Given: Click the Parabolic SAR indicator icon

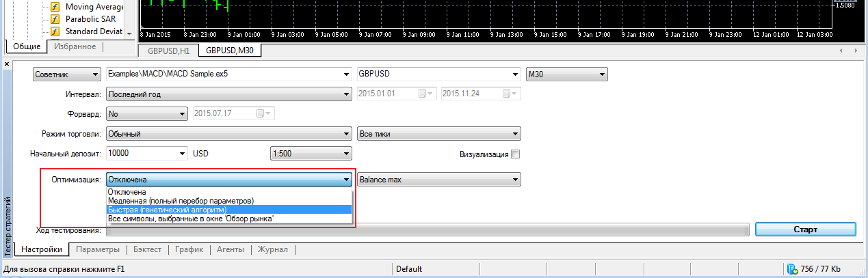Looking at the screenshot, I should pyautogui.click(x=55, y=19).
